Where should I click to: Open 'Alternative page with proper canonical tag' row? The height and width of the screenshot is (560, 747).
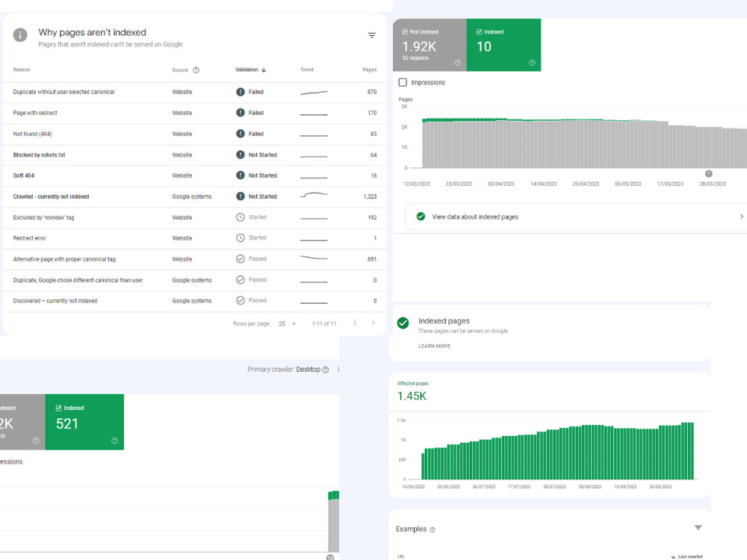click(x=194, y=258)
